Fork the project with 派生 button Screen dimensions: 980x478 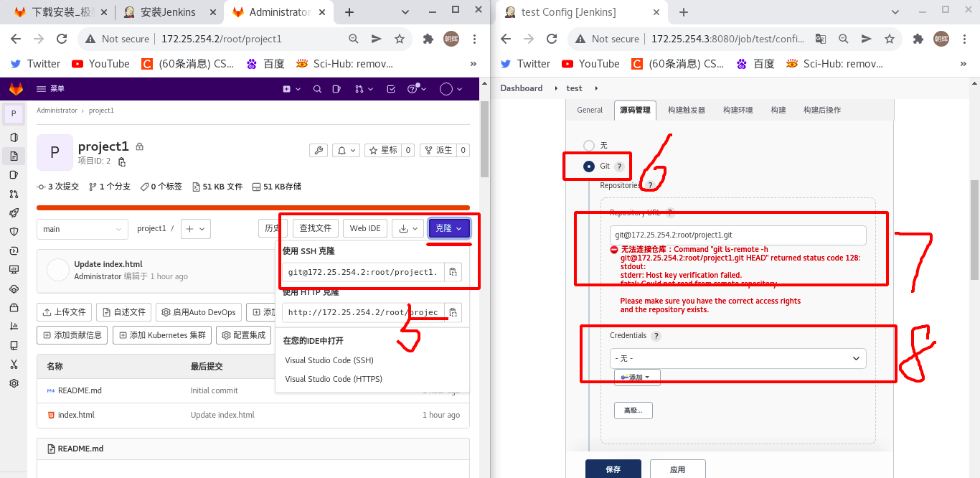click(438, 150)
